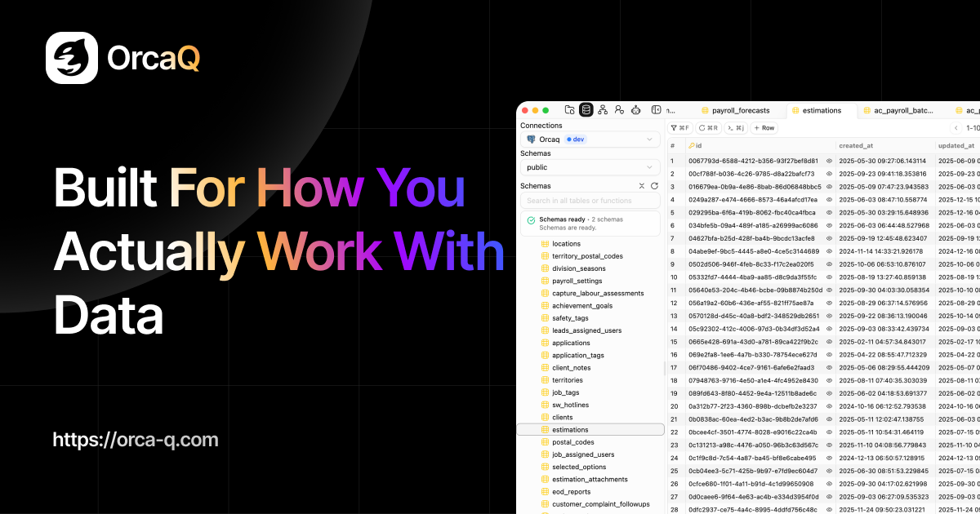The image size is (980, 514).
Task: Visit the https://orca-q.com link
Action: click(x=136, y=440)
